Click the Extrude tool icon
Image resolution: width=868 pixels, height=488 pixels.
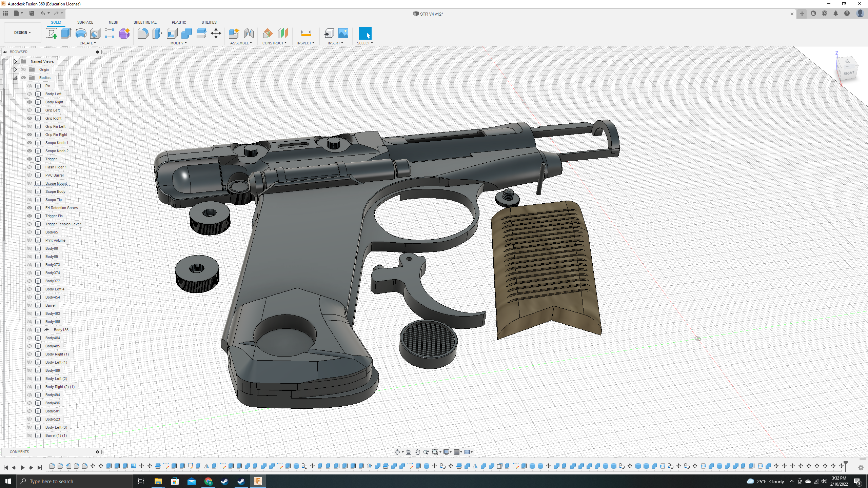66,33
